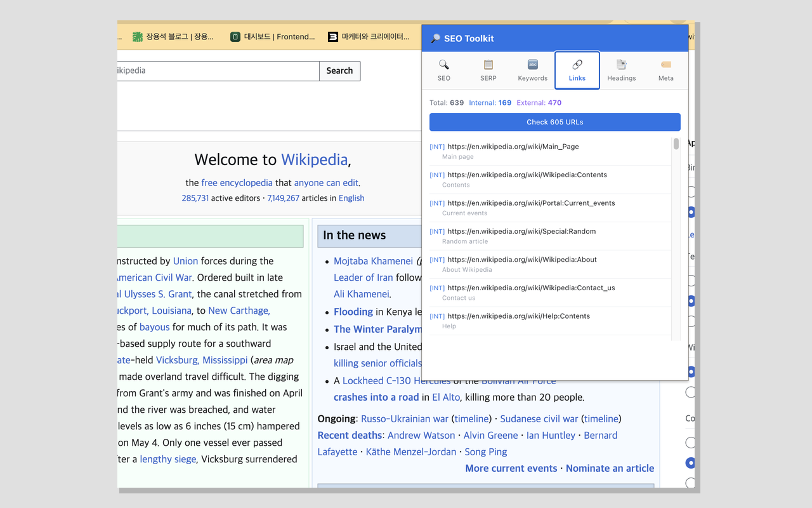Open the timeline link after Sudanese civil war
Viewport: 812px width, 508px height.
coord(601,418)
